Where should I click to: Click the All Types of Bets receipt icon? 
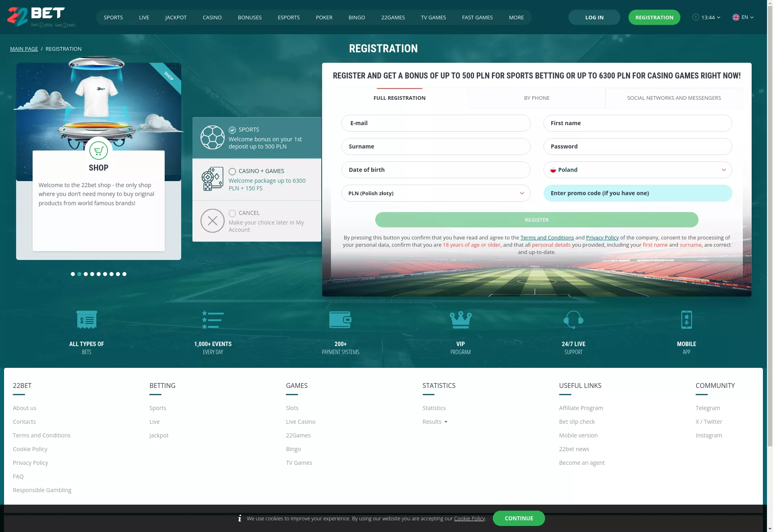click(x=87, y=320)
